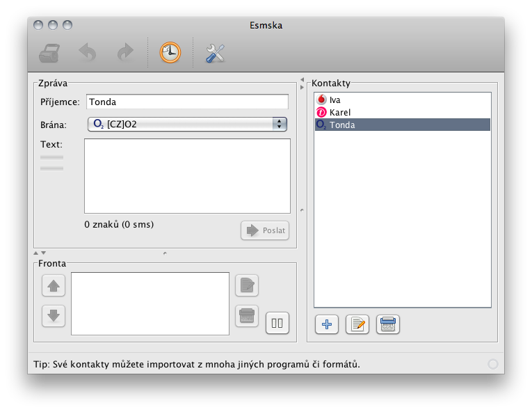Pause the queue with pause button
This screenshot has height=412, width=532.
click(277, 323)
